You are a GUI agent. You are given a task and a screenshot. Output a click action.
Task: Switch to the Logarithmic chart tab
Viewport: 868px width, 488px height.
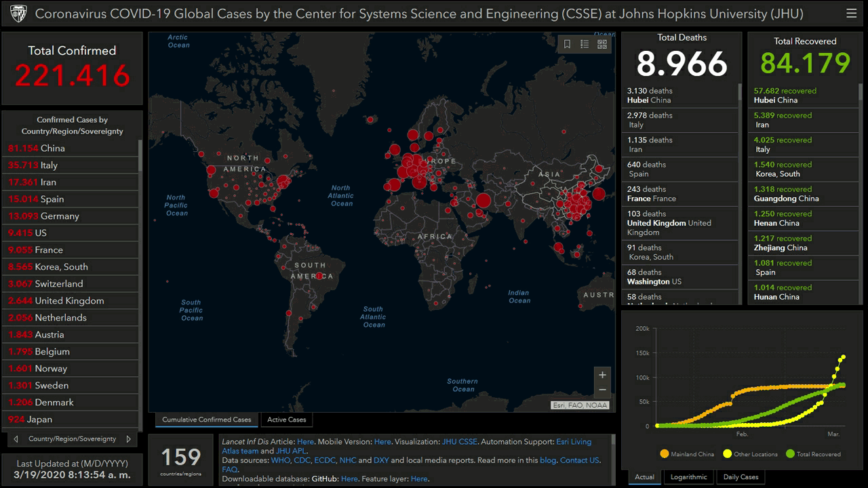(x=688, y=476)
